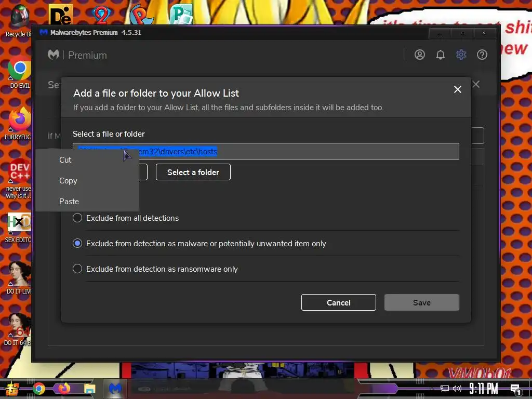Open the Settings gear icon
This screenshot has width=532, height=399.
tap(461, 55)
